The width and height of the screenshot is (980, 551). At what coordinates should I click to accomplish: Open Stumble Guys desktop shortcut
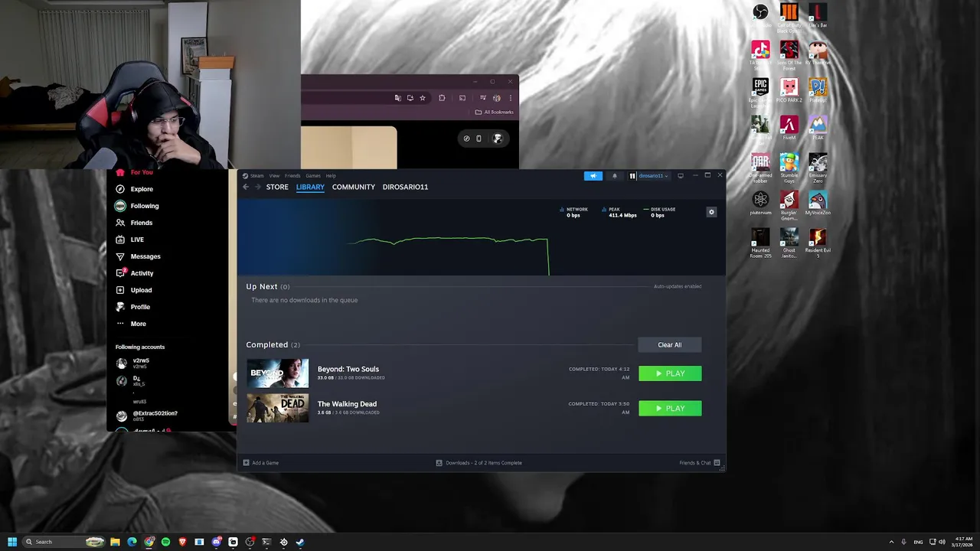pyautogui.click(x=789, y=168)
